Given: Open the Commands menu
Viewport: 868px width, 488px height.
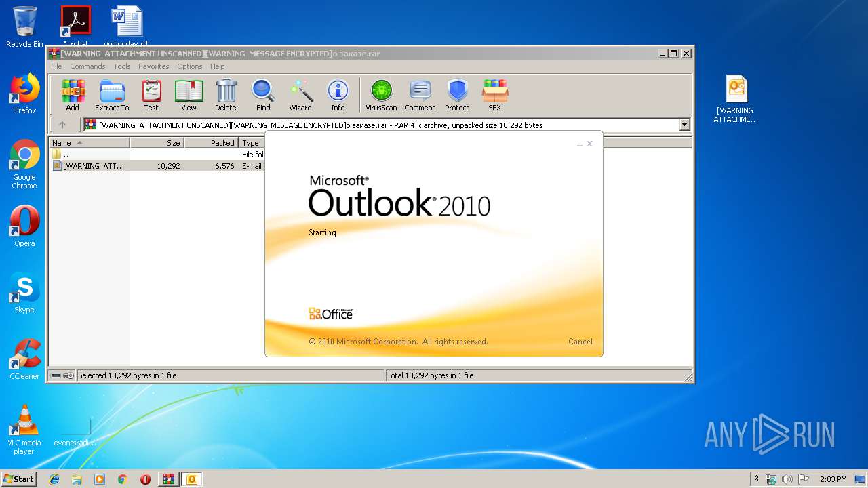Looking at the screenshot, I should (87, 66).
